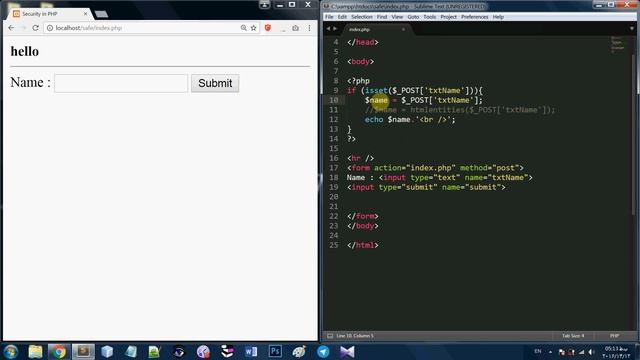Click the echo keyword on line 12
Viewport: 640px width, 360px height.
374,120
